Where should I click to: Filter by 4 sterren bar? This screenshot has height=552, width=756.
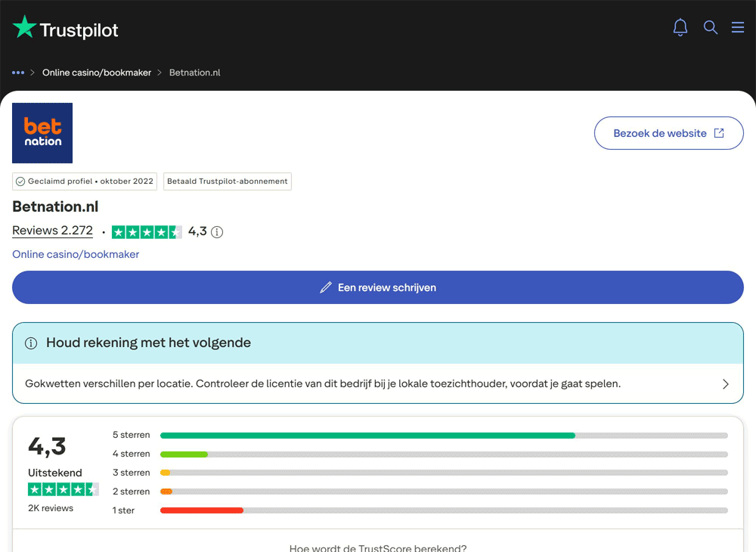[444, 454]
